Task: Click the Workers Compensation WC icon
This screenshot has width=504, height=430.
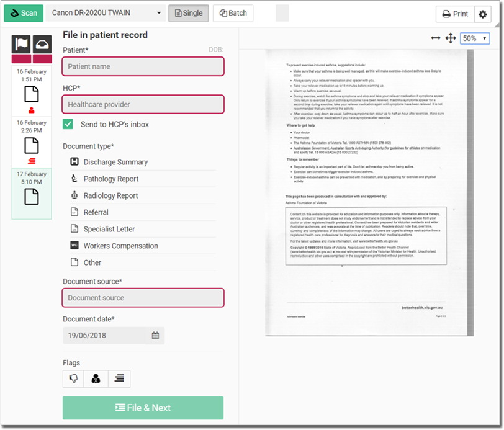Action: (x=74, y=245)
